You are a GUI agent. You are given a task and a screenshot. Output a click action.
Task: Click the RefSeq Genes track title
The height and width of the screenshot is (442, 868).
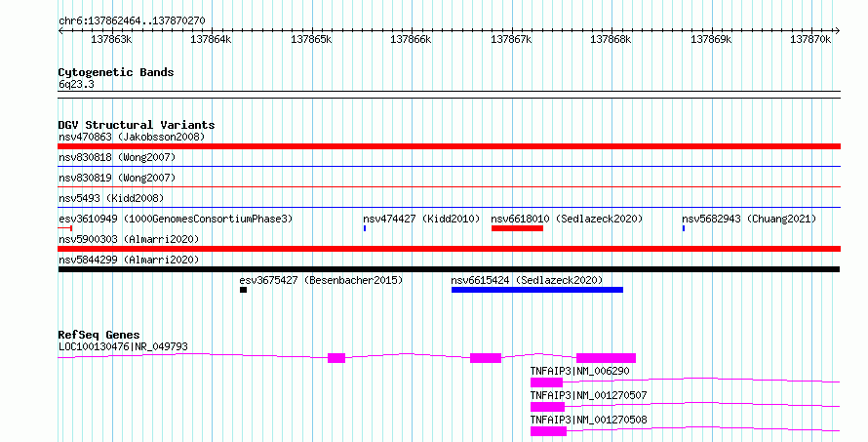99,335
